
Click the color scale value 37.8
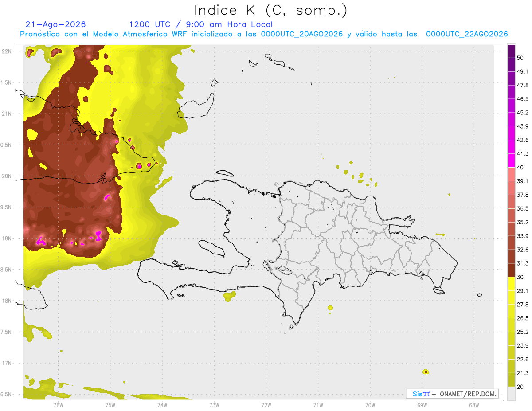click(x=523, y=195)
